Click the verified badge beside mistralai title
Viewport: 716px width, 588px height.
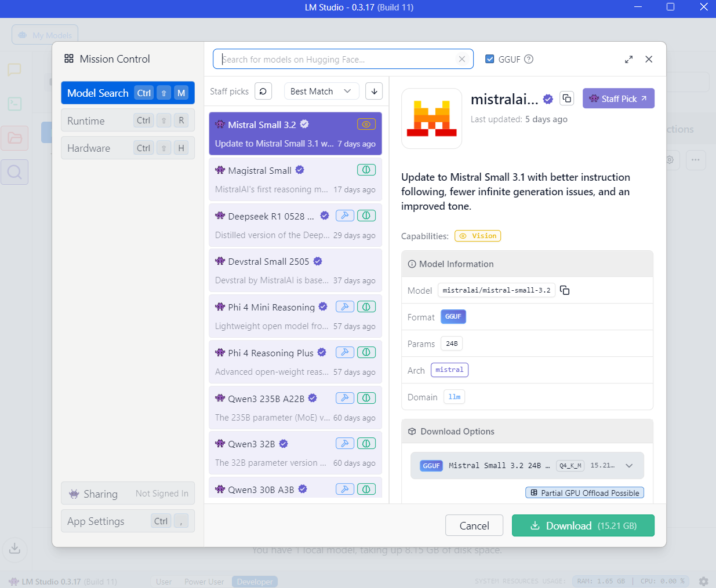pos(548,99)
